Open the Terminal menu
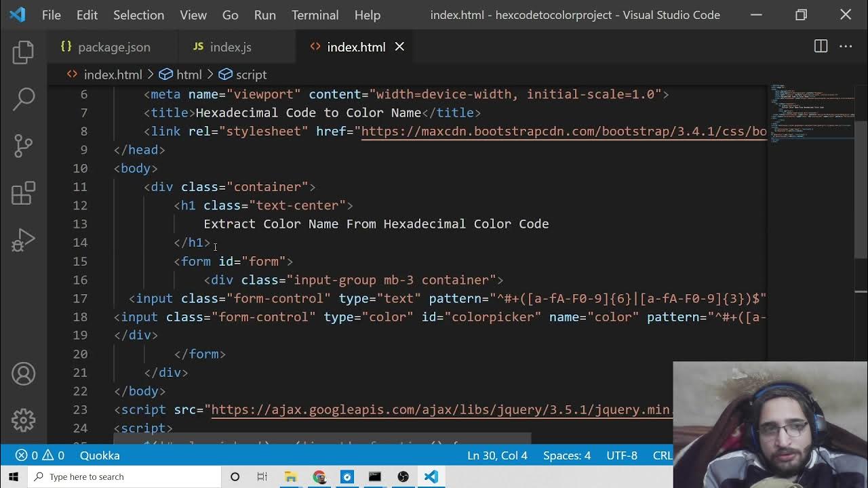Screen dimensions: 868x488 315,15
